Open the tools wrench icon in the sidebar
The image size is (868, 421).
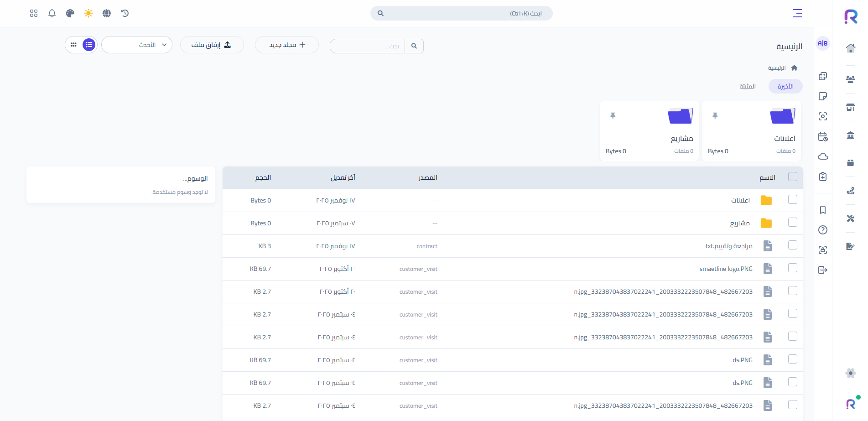pos(851,218)
